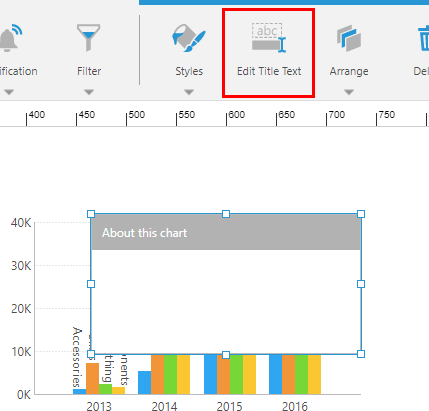The width and height of the screenshot is (429, 411).
Task: Click the top-left resize handle of frame
Action: 91,214
